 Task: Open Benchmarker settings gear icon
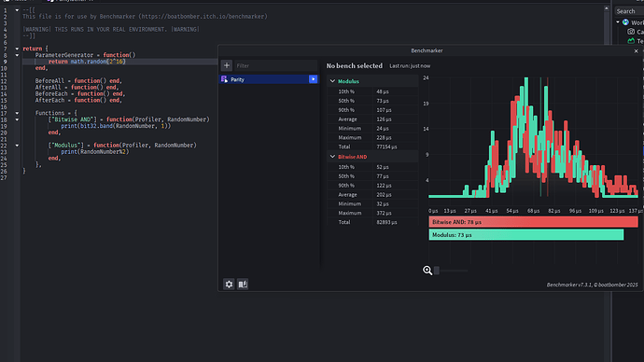tap(229, 284)
